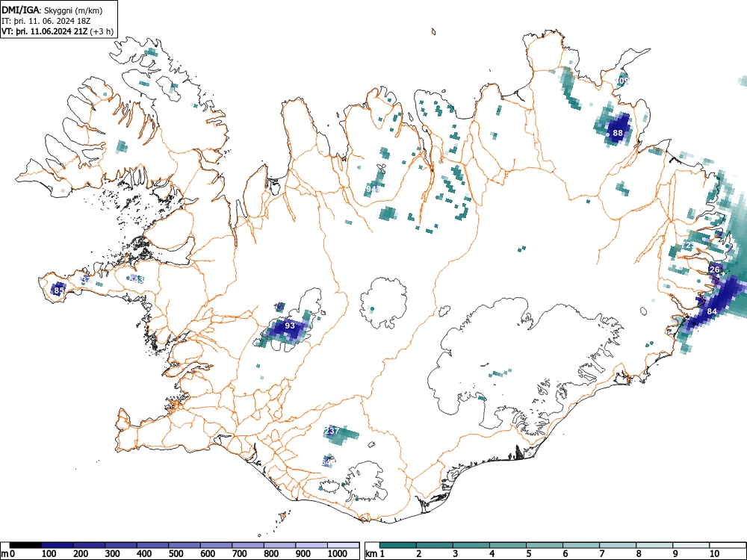Pick the teal swatch between 5 and 6 km
This screenshot has width=747, height=560.
click(x=545, y=545)
